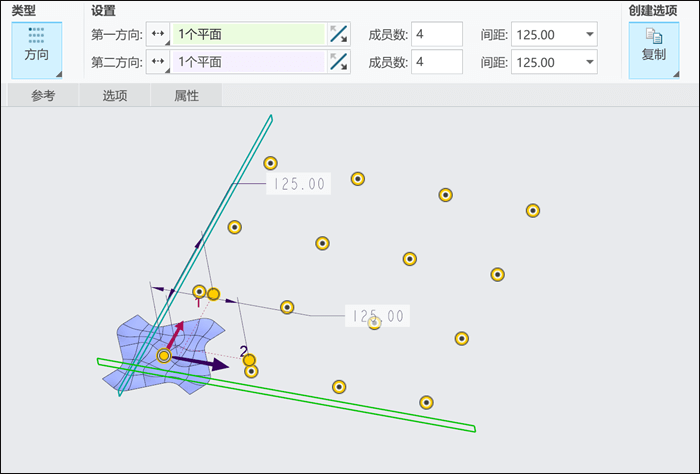Open second direction reference type arrow icon
Viewport: 700px width, 474px height.
pyautogui.click(x=158, y=62)
